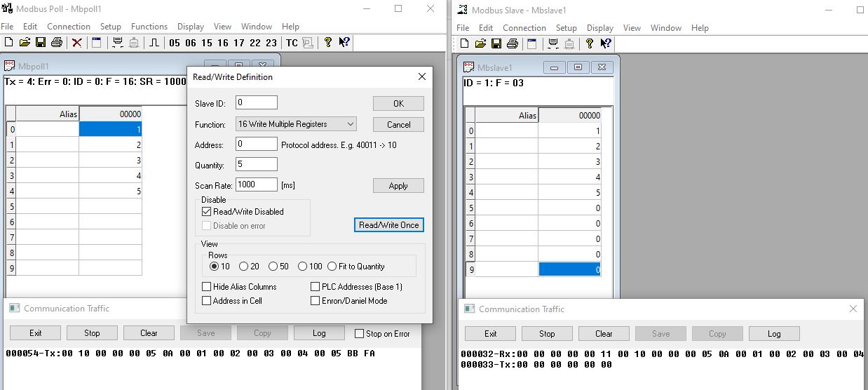Click the Address input field

[x=257, y=144]
